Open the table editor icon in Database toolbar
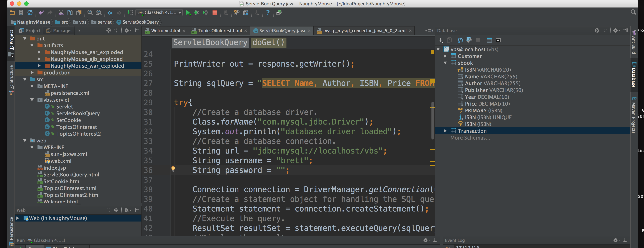 tap(489, 40)
